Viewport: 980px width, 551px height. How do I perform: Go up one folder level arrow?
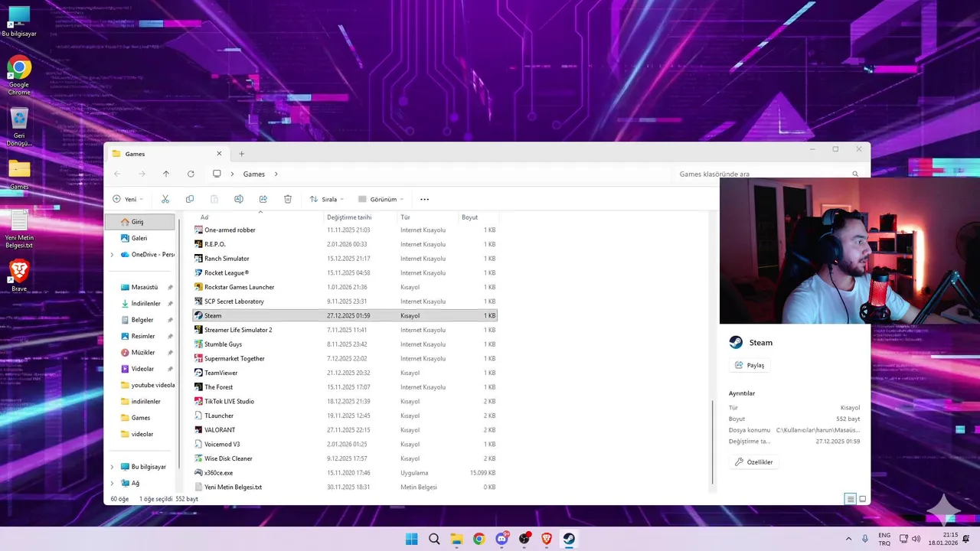pos(165,174)
